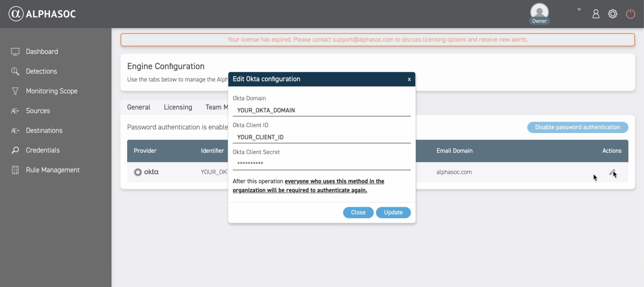Open Destinations from sidebar
The image size is (644, 287).
point(44,130)
